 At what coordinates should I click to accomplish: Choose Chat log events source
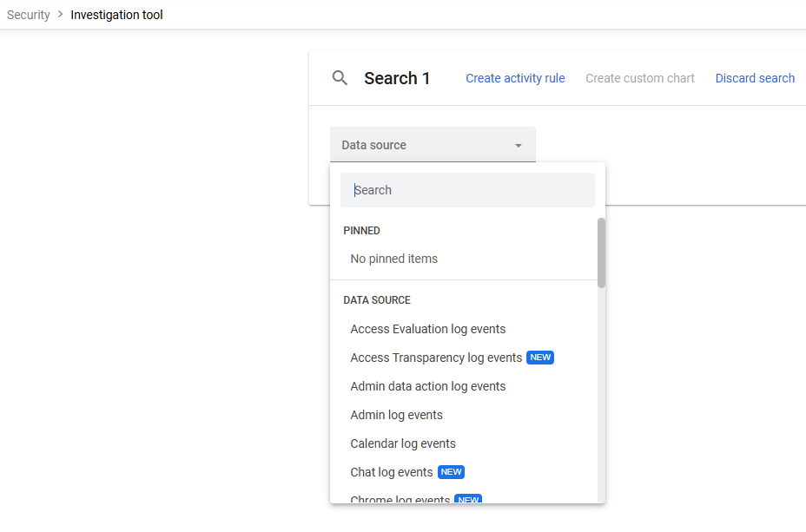point(391,472)
